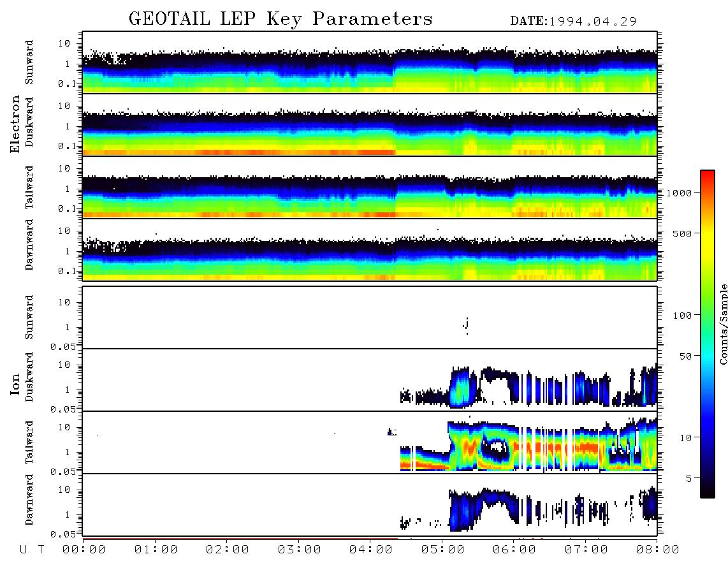Click the 0.05 tick of Ion Dawnward axis
Image resolution: width=728 pixels, height=561 pixels.
(63, 534)
